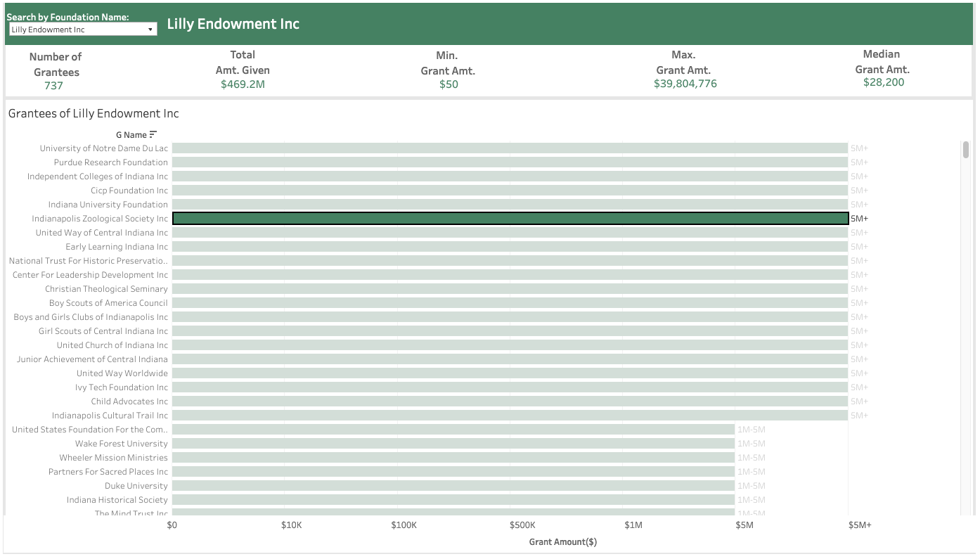This screenshot has height=559, width=980.
Task: Click 'United Church of Indiana Inc' label
Action: point(112,345)
